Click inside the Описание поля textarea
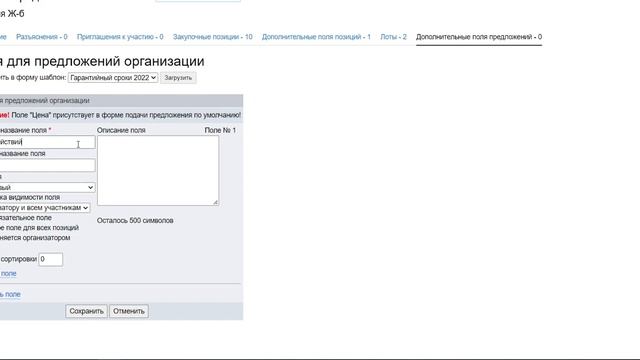Screen dimensions: 640x360 158,171
